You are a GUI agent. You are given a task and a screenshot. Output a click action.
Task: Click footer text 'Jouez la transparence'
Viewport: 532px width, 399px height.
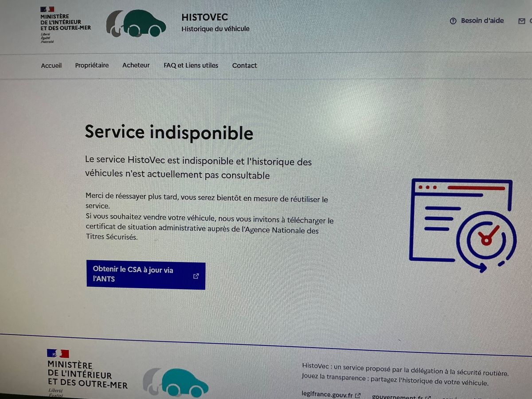395,380
